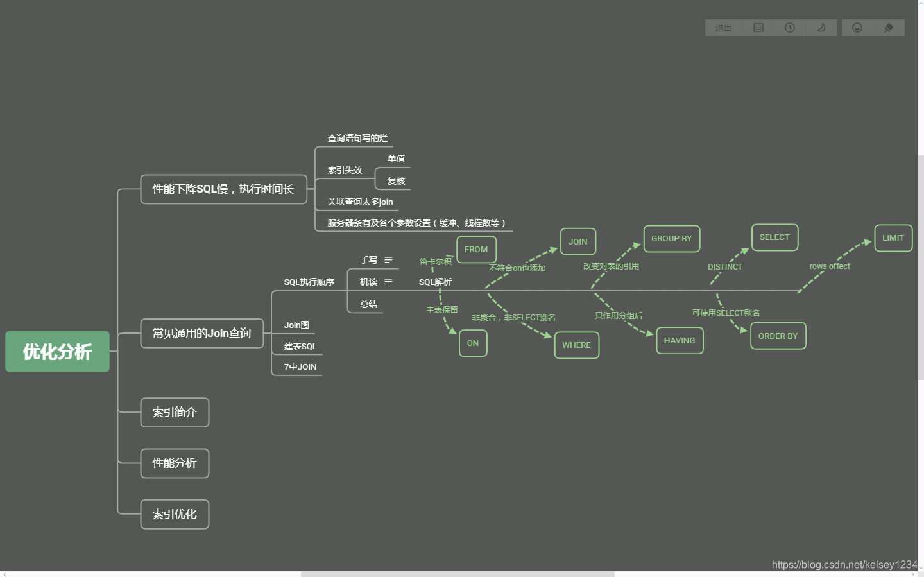This screenshot has height=577, width=924.
Task: Click the 查询语句写的烂 topic
Action: pos(357,138)
